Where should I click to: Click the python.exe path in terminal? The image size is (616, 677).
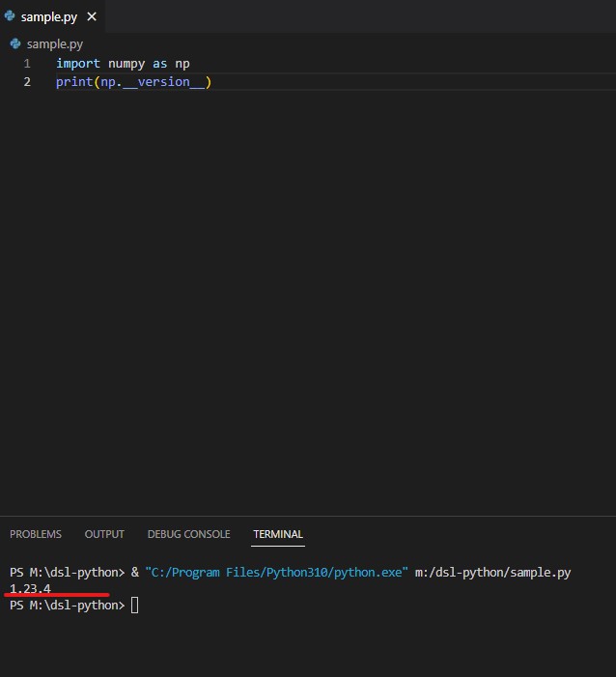276,573
